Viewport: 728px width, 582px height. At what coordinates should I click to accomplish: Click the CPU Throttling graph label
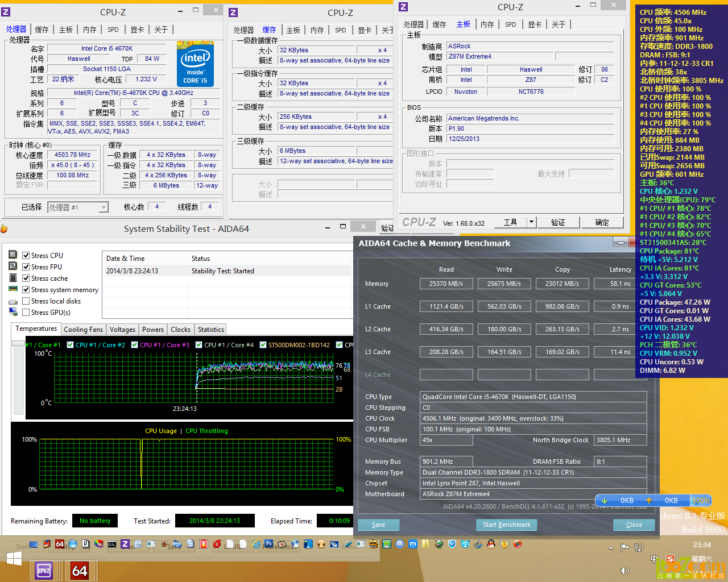click(206, 431)
